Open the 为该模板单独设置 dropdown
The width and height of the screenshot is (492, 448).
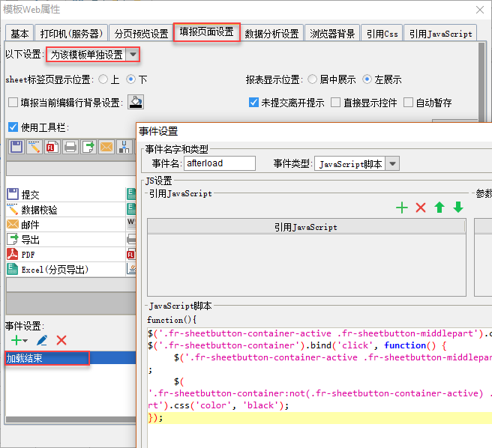[x=133, y=55]
